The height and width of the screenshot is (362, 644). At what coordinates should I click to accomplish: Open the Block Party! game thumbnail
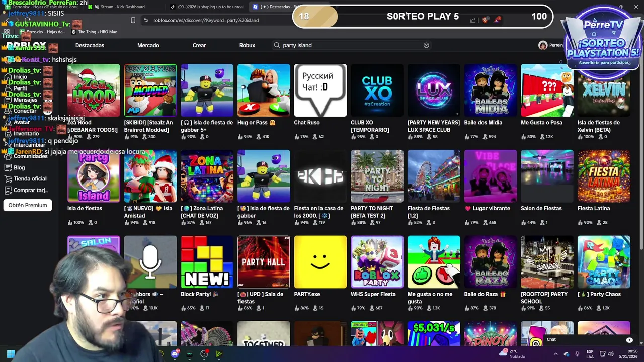point(207,262)
